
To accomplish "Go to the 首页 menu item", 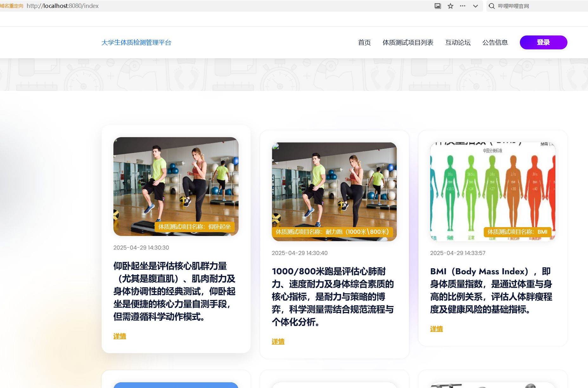I will pyautogui.click(x=364, y=42).
